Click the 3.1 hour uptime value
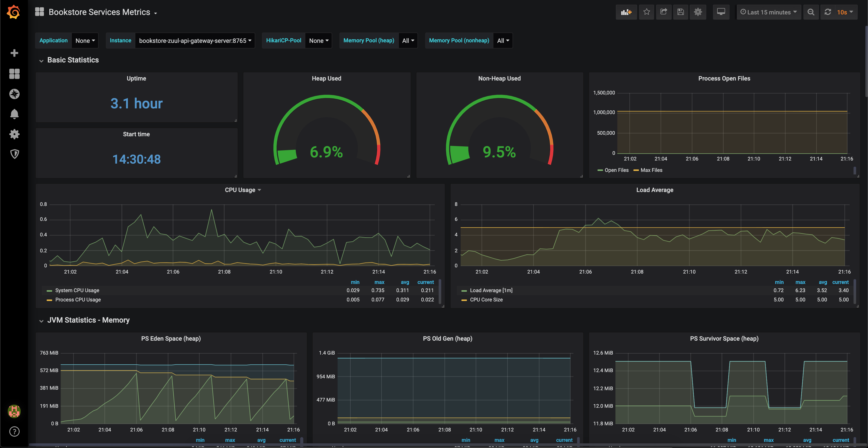Screen dimensions: 868x448 (x=136, y=104)
